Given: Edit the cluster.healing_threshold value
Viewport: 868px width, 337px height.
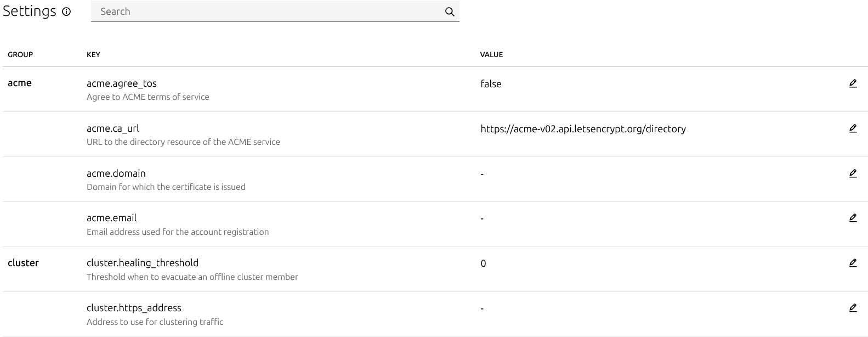Looking at the screenshot, I should pos(852,263).
